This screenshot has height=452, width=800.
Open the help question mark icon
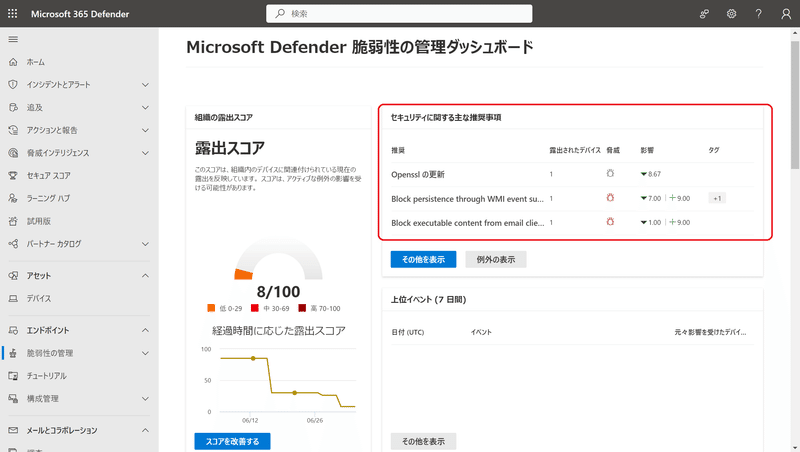pos(759,14)
